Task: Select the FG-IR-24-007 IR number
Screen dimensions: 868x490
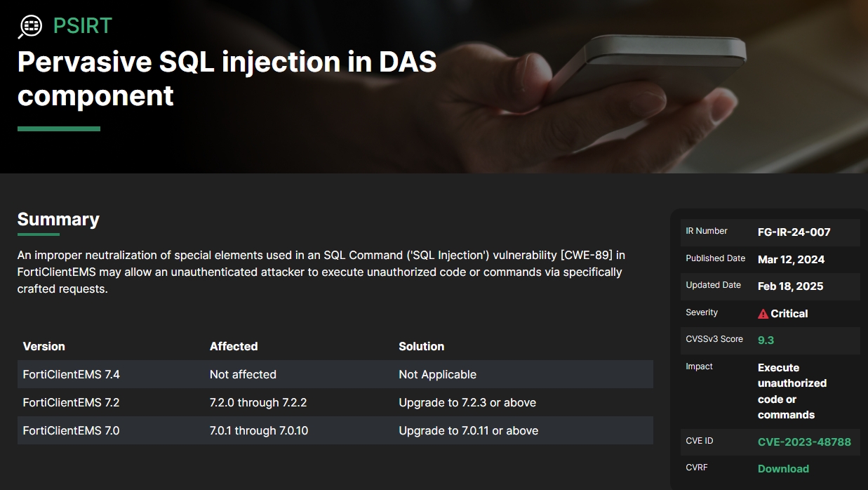Action: 794,232
